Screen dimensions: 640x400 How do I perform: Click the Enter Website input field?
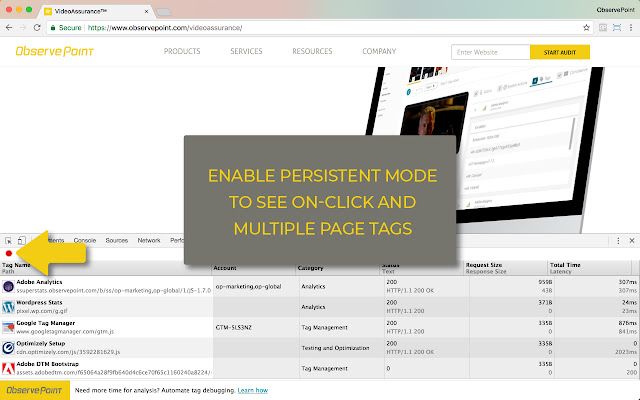point(491,52)
